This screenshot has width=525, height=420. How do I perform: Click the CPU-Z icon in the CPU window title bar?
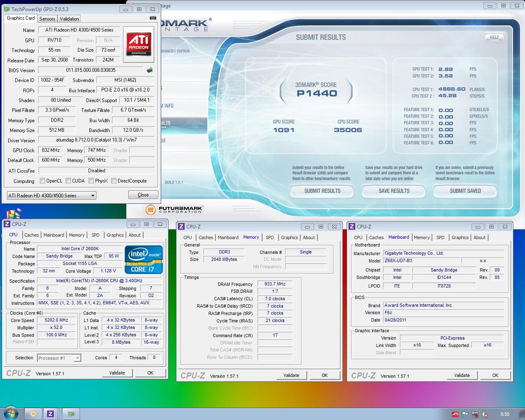click(7, 224)
